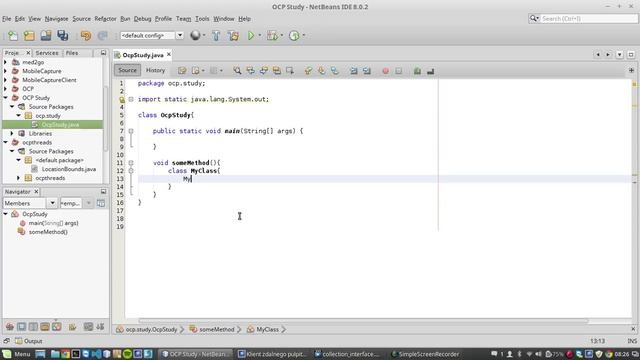Toggle Show Non-Public Members filter in Navigator

point(45,327)
